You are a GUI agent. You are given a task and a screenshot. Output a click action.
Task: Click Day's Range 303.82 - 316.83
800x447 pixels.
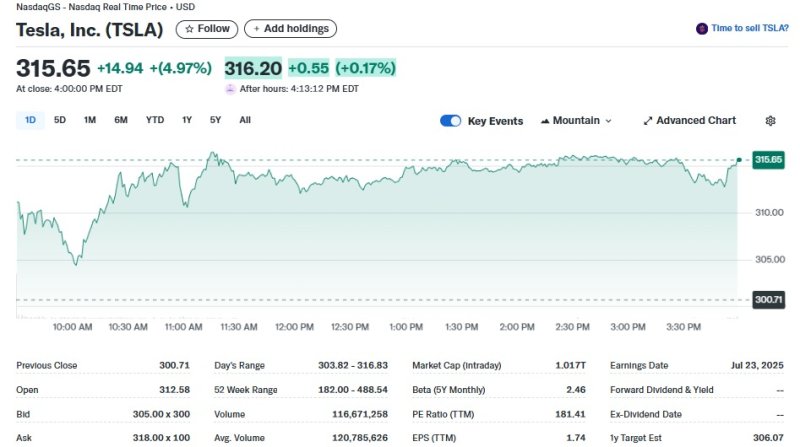[353, 365]
